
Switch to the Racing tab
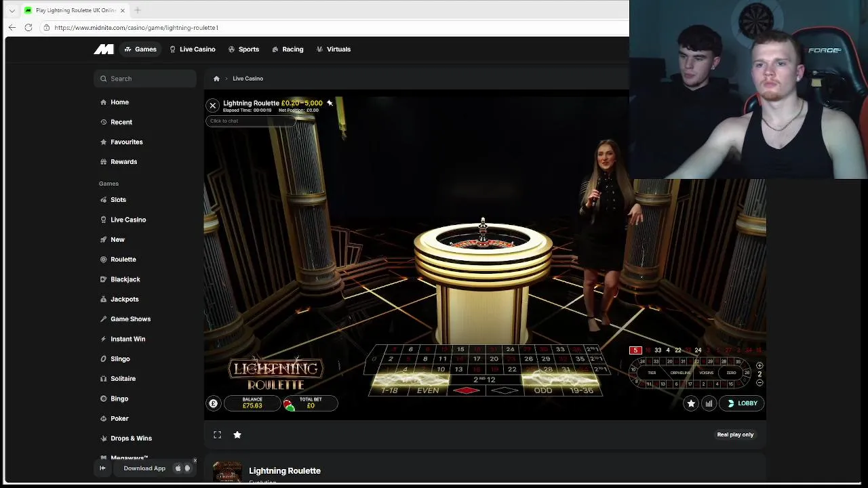click(288, 49)
